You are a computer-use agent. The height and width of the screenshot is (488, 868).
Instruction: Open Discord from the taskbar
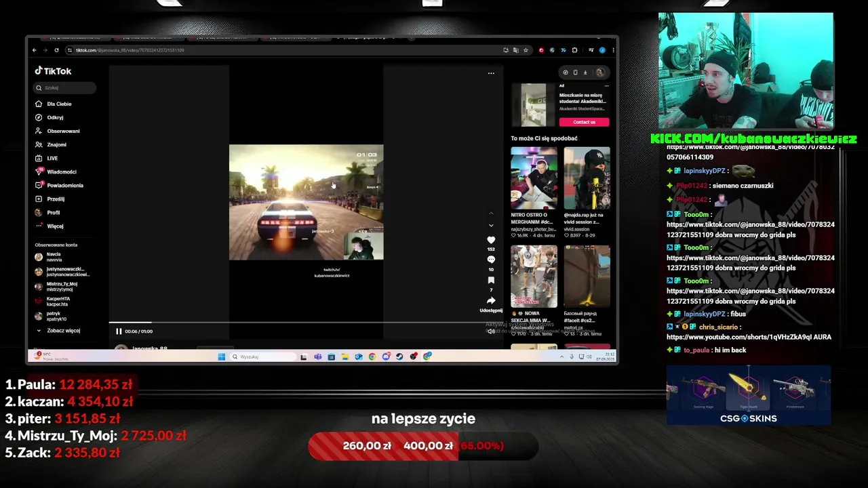click(x=386, y=357)
